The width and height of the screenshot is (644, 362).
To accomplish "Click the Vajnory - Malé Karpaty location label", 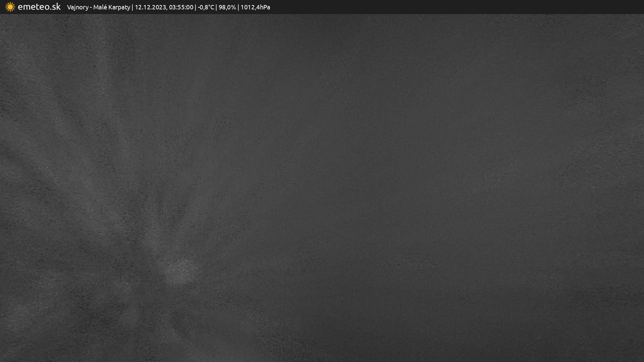I will click(98, 7).
